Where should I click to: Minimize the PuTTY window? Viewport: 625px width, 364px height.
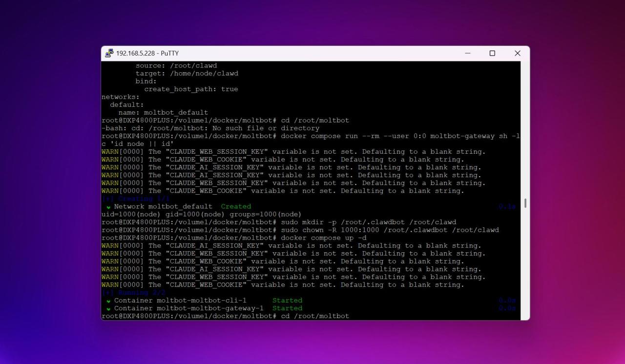click(468, 53)
